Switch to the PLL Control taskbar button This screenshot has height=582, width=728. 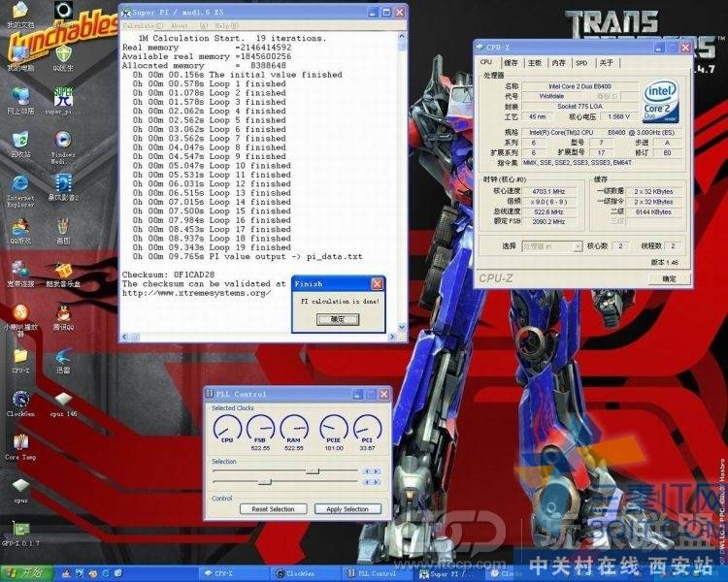tap(378, 573)
